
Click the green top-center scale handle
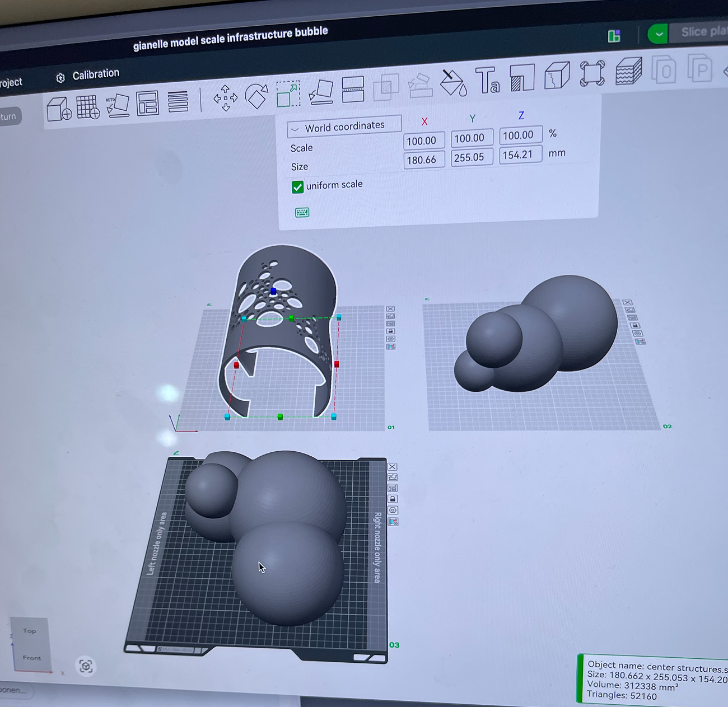(291, 319)
